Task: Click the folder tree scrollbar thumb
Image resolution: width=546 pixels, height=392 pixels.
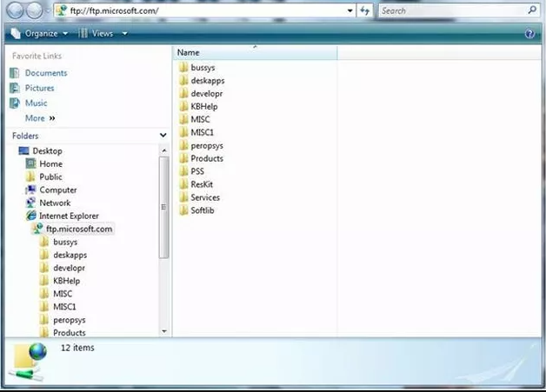Action: pos(163,208)
